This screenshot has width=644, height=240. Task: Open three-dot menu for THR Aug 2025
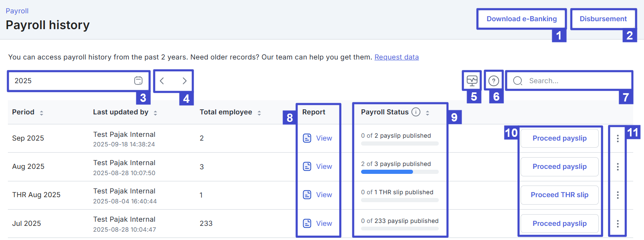click(x=618, y=195)
